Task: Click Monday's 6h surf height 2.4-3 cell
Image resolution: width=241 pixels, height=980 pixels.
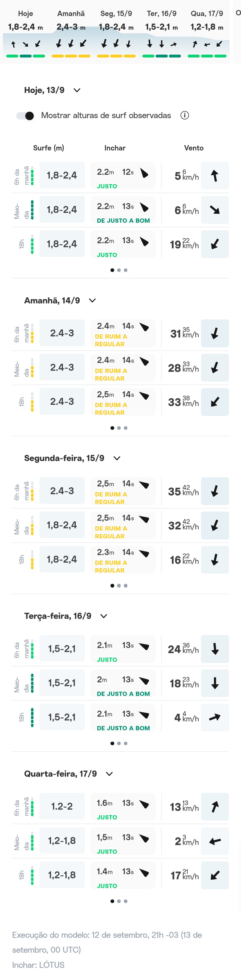Action: pos(62,491)
